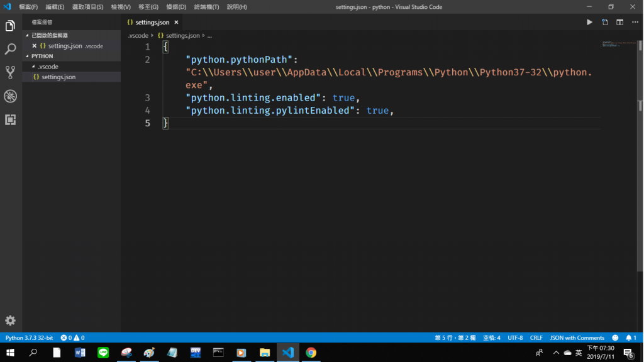Image resolution: width=644 pixels, height=362 pixels.
Task: Click the taskbar clock showing 07:30
Action: point(601,353)
